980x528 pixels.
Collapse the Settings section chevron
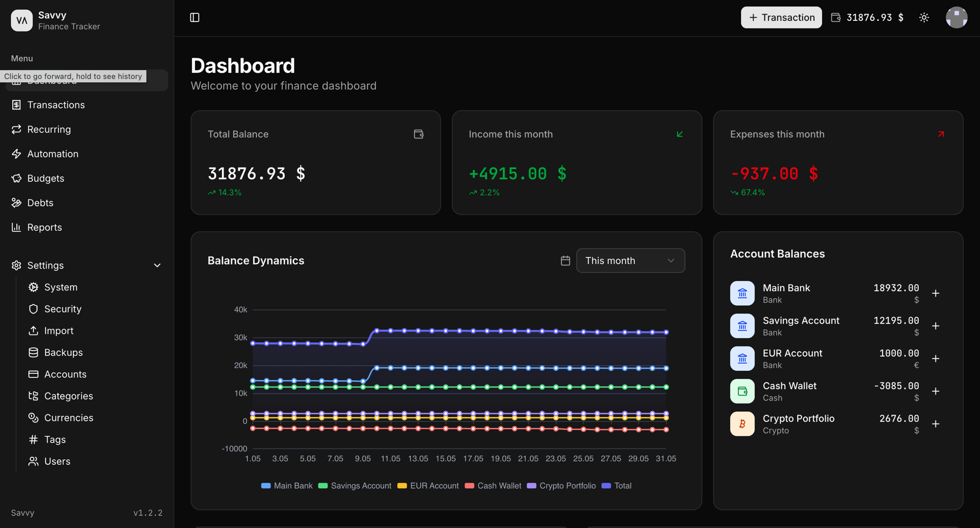pos(157,265)
